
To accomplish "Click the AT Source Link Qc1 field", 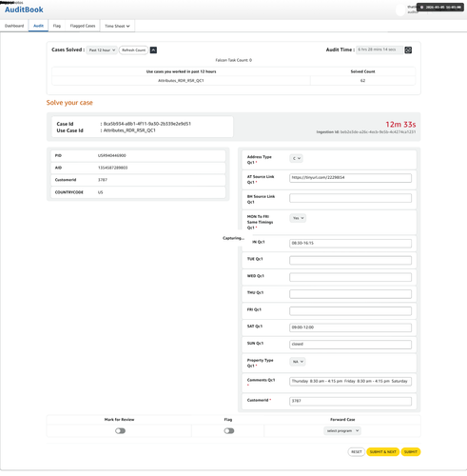I will (x=350, y=178).
